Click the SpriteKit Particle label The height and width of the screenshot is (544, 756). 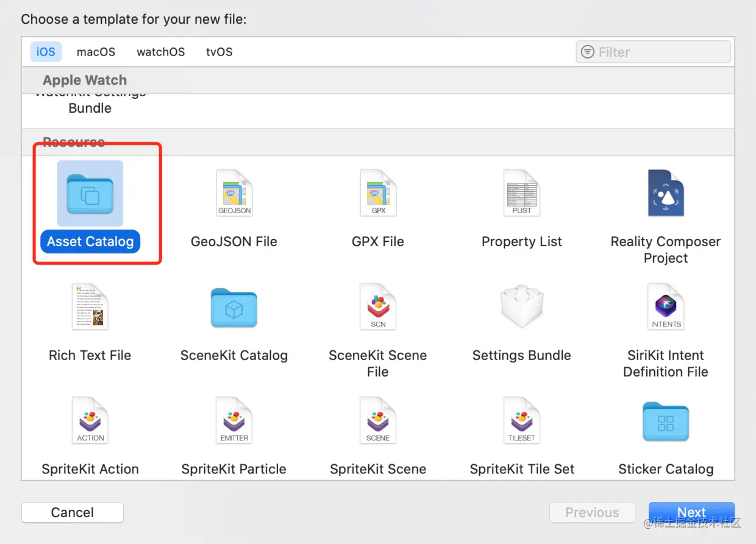(234, 469)
